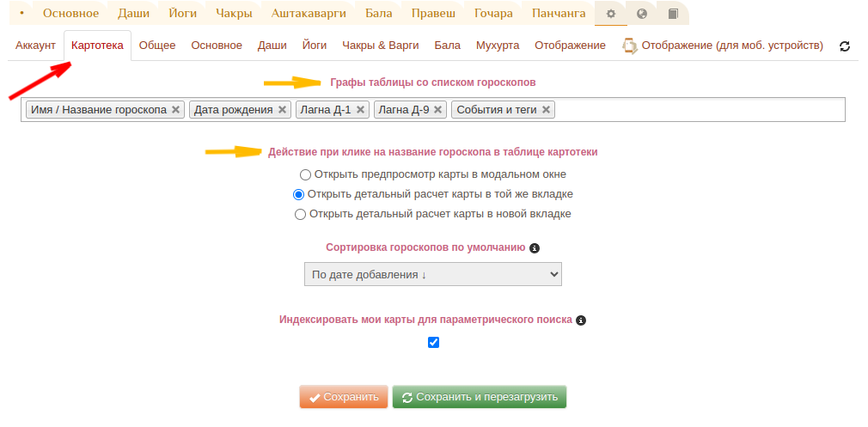Switch to the Даши settings sub-tab
This screenshot has height=427, width=868.
pos(272,46)
